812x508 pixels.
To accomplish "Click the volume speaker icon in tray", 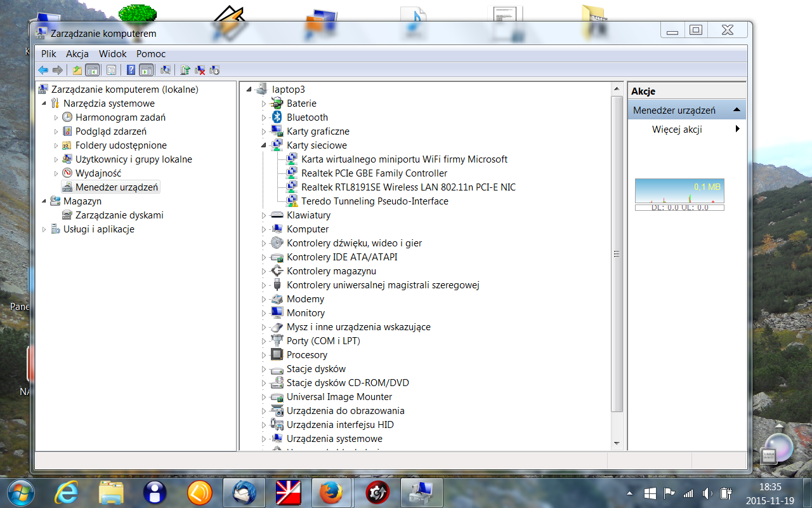I will coord(708,493).
